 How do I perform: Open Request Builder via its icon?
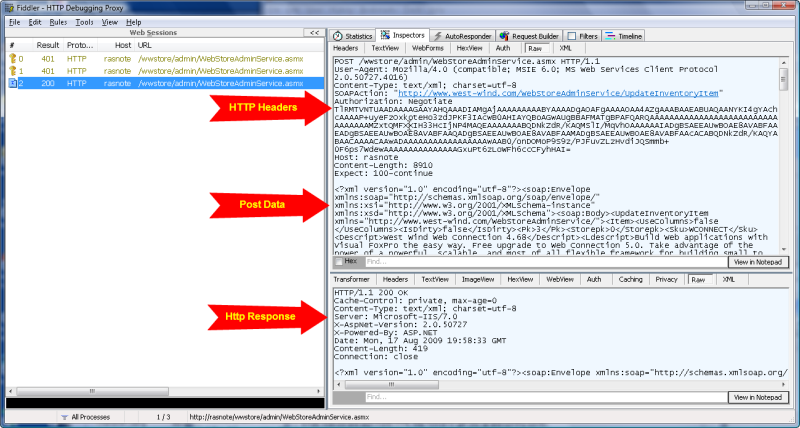point(504,35)
